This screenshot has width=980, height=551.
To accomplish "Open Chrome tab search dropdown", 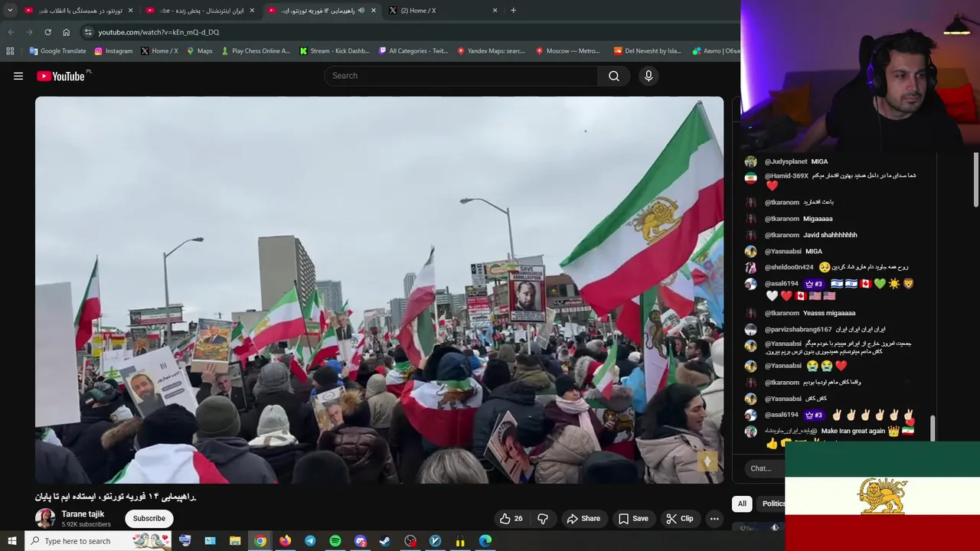I will (10, 11).
